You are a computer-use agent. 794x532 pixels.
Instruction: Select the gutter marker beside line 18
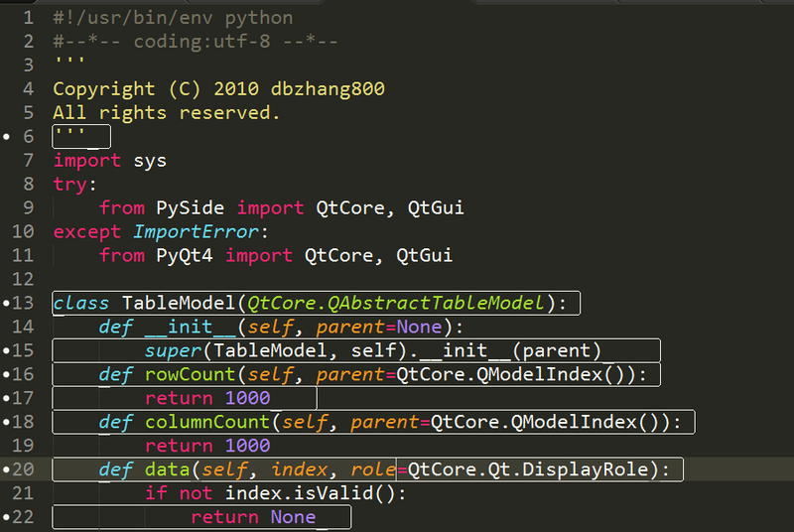click(6, 423)
